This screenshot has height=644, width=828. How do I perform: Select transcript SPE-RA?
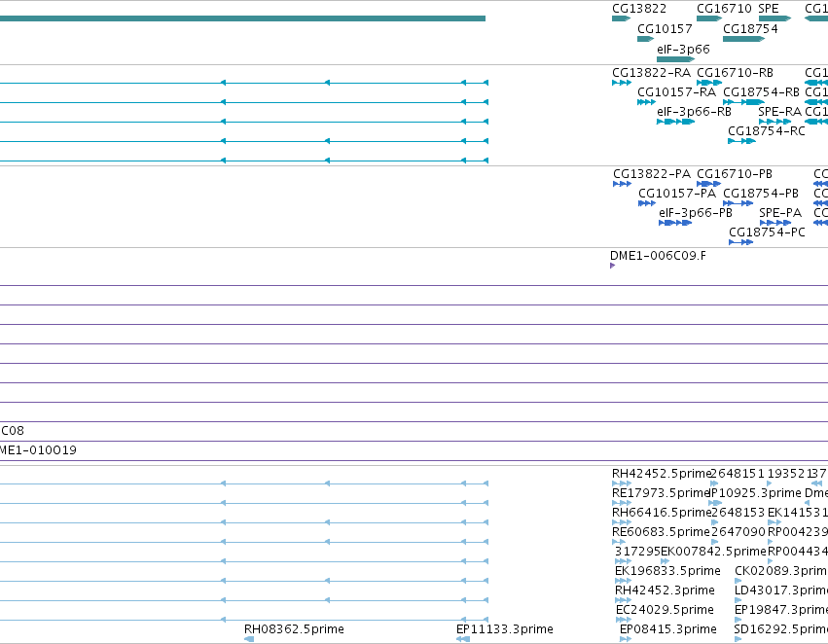coord(779,112)
